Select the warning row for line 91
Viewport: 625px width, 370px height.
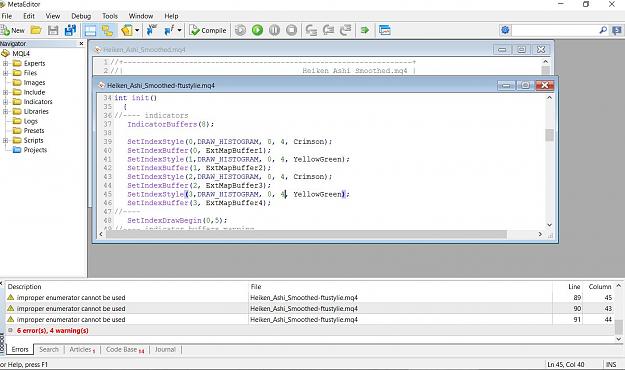[x=309, y=319]
